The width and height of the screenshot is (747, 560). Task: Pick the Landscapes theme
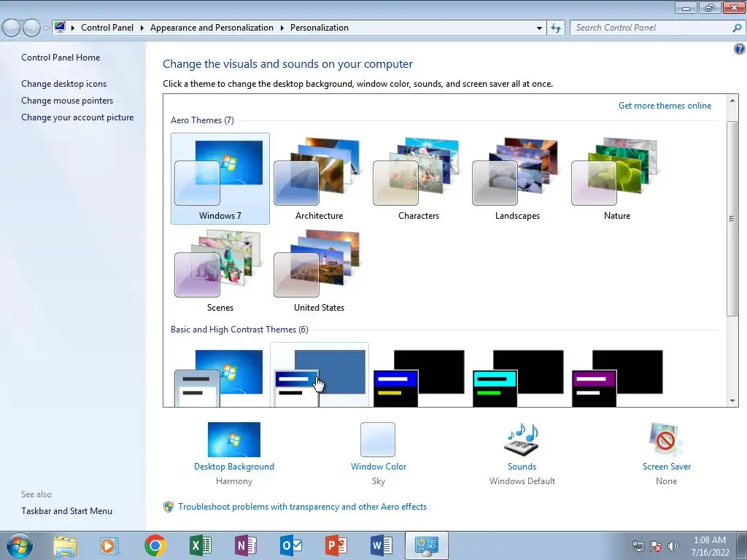[x=517, y=179]
